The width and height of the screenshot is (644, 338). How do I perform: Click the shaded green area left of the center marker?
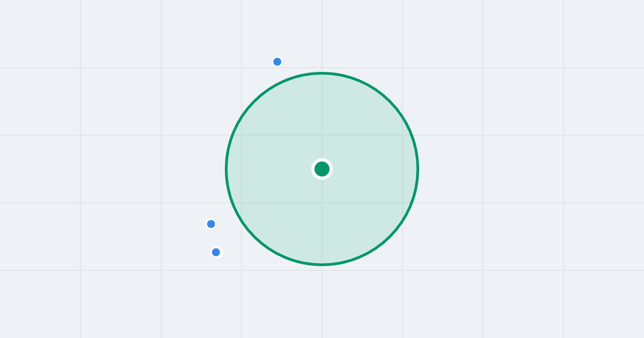click(x=274, y=169)
